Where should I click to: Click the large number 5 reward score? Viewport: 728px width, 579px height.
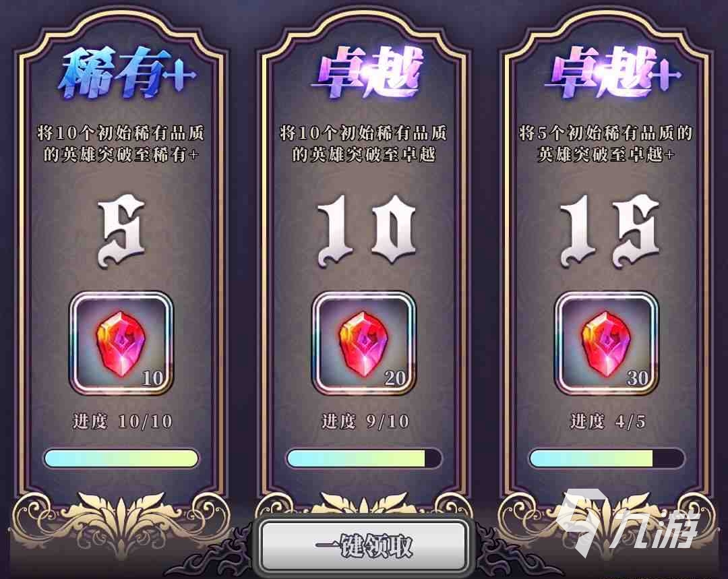[121, 232]
